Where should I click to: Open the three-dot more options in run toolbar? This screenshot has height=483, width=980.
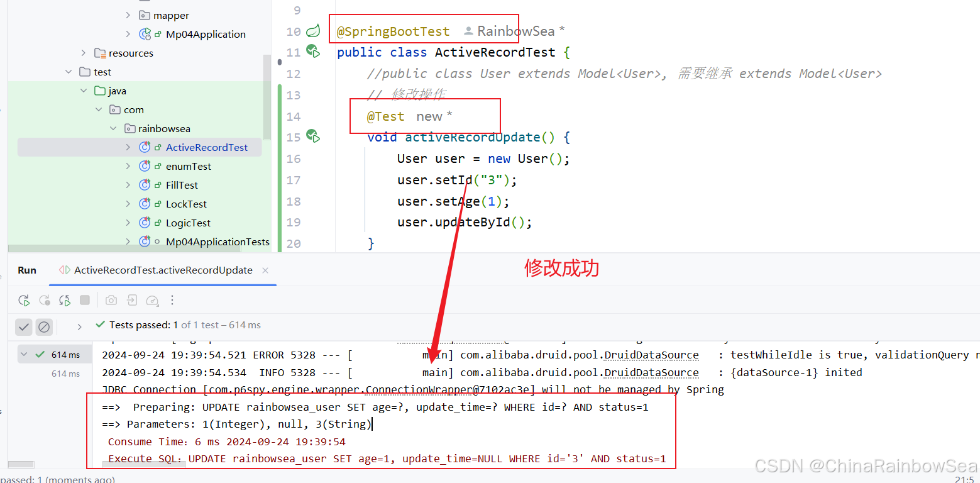tap(172, 301)
